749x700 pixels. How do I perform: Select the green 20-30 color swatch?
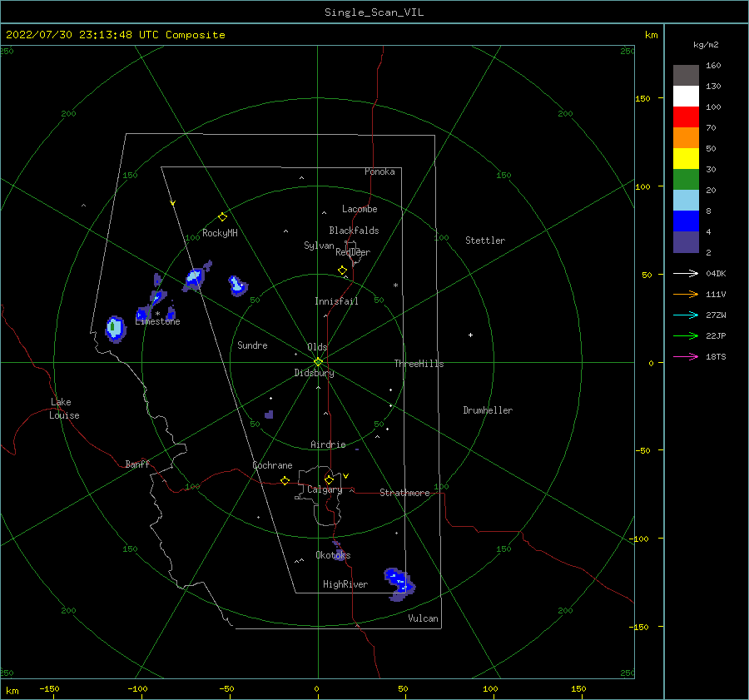(686, 180)
